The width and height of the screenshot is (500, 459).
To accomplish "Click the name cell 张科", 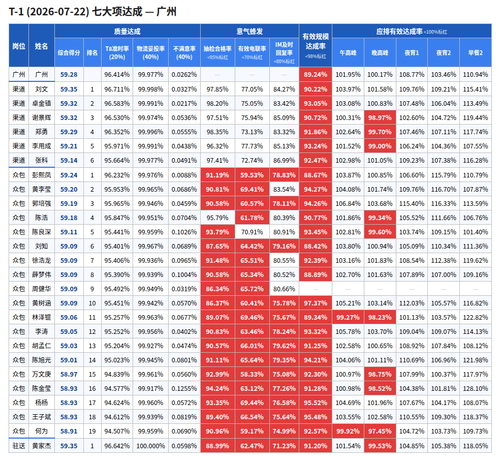I will [41, 160].
